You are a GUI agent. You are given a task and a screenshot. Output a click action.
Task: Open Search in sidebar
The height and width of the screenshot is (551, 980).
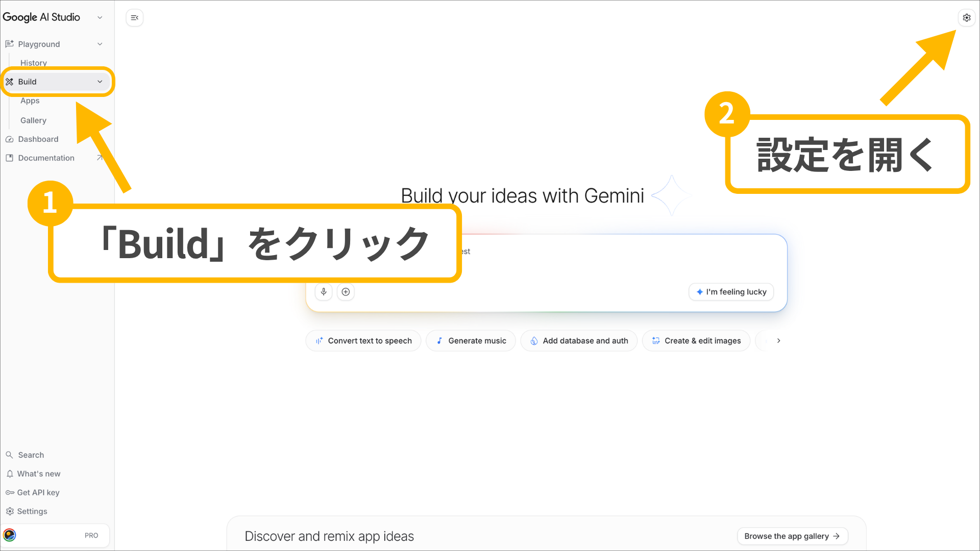31,455
